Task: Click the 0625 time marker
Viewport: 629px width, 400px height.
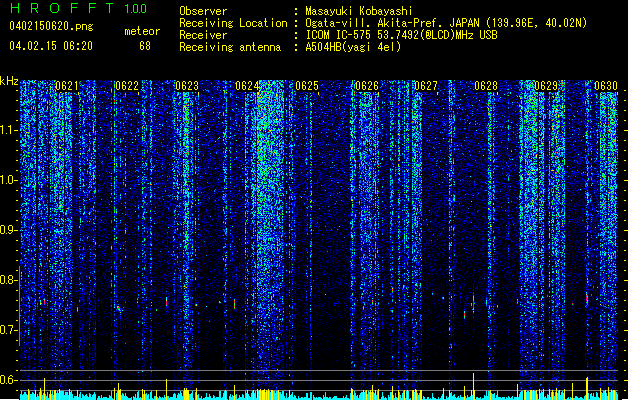Action: coord(307,86)
